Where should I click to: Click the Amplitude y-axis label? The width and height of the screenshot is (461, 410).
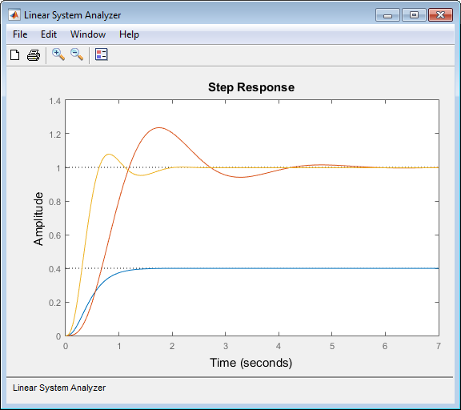pos(39,219)
